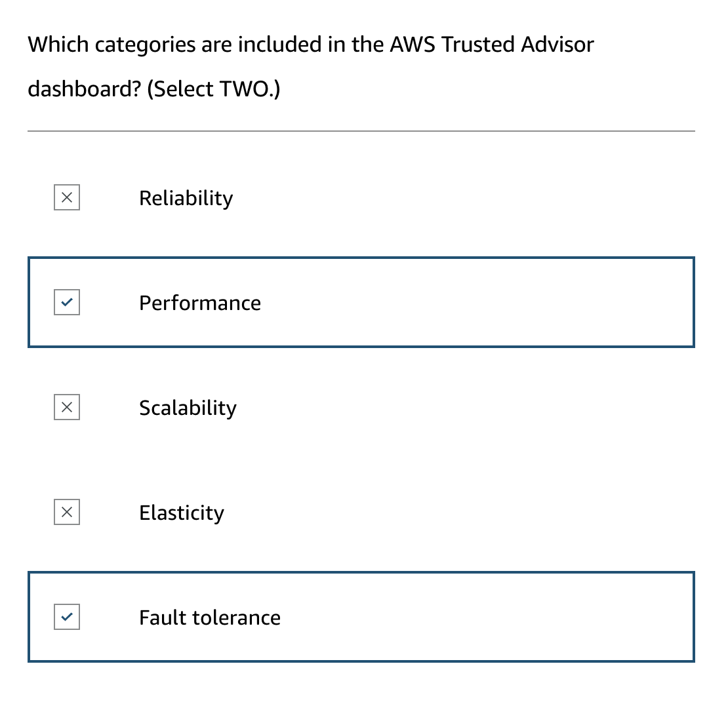The width and height of the screenshot is (728, 704).
Task: Uncheck the Fault tolerance checkbox
Action: click(67, 617)
